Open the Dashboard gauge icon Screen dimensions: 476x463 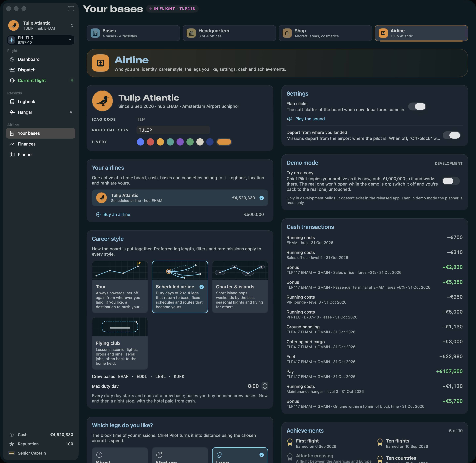(x=12, y=59)
